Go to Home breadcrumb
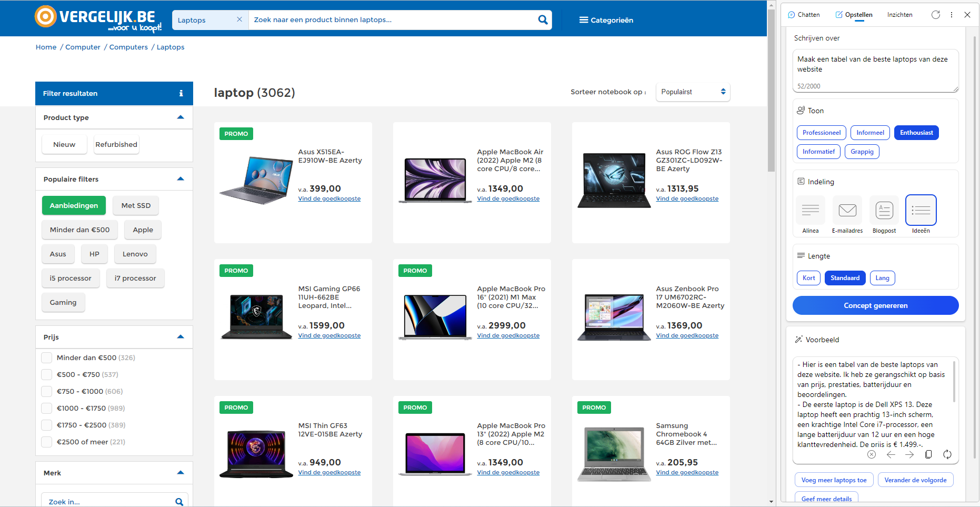 pyautogui.click(x=46, y=47)
